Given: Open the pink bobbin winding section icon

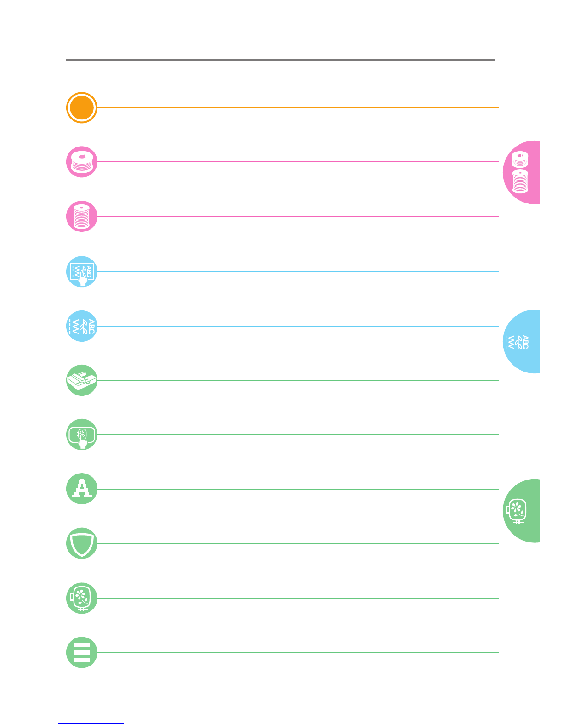Looking at the screenshot, I should (82, 162).
